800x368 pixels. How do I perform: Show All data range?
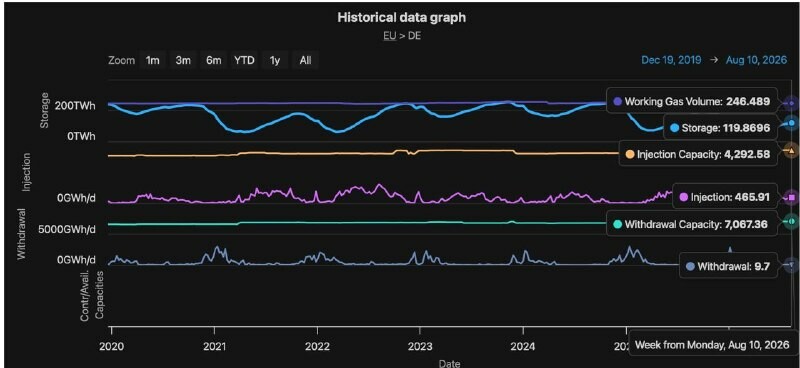[306, 60]
